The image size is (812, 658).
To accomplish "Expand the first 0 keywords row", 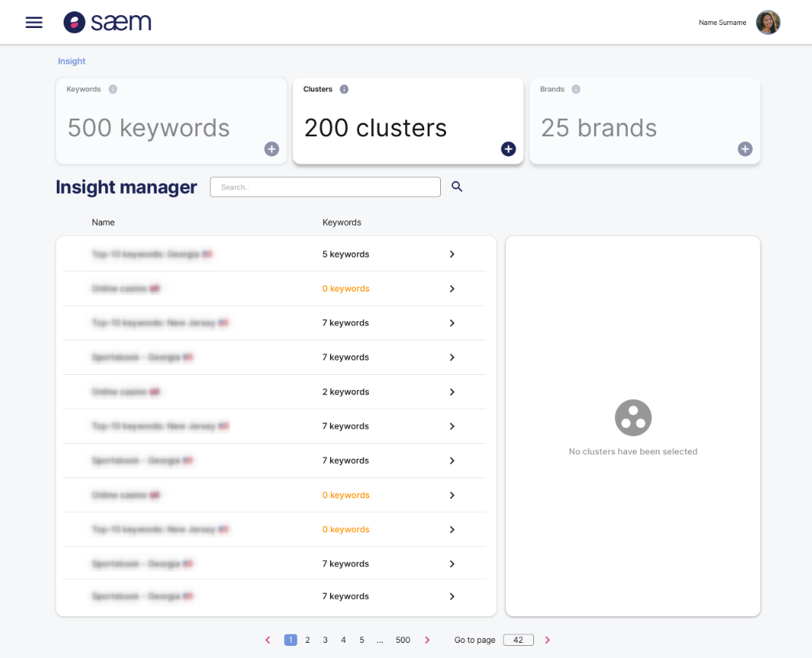I will coord(451,288).
